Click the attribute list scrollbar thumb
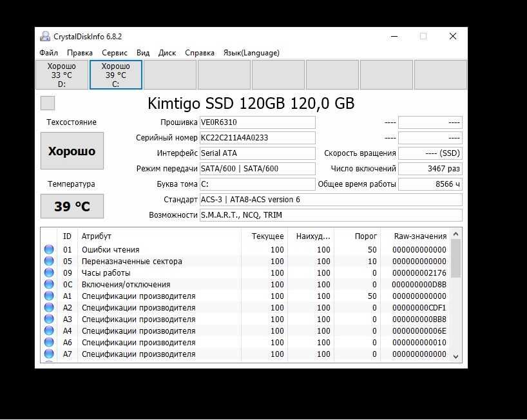This screenshot has width=527, height=420. click(x=455, y=258)
